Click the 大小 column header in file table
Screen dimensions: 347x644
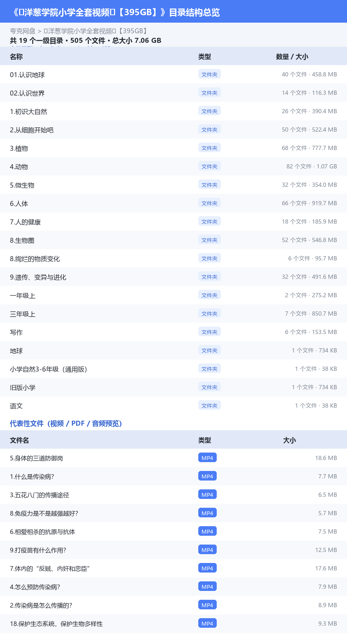[x=290, y=440]
